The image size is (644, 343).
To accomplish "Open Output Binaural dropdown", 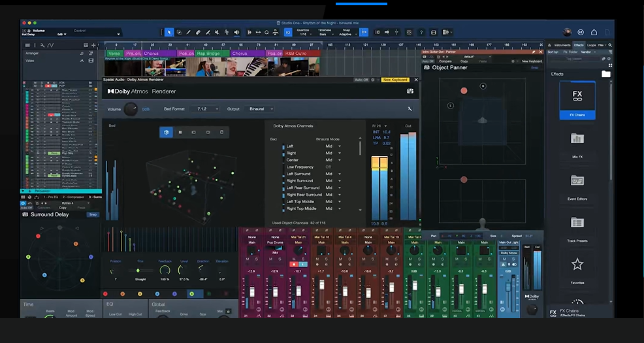I will (x=260, y=109).
